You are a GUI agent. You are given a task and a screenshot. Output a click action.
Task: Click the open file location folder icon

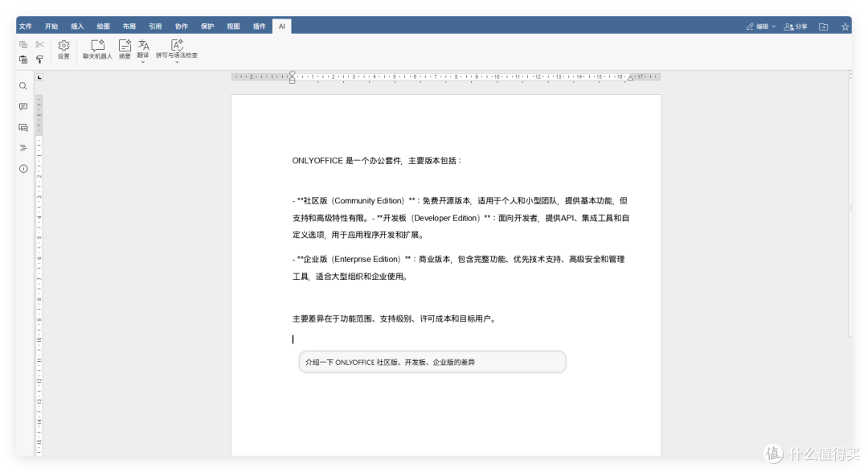click(x=823, y=27)
